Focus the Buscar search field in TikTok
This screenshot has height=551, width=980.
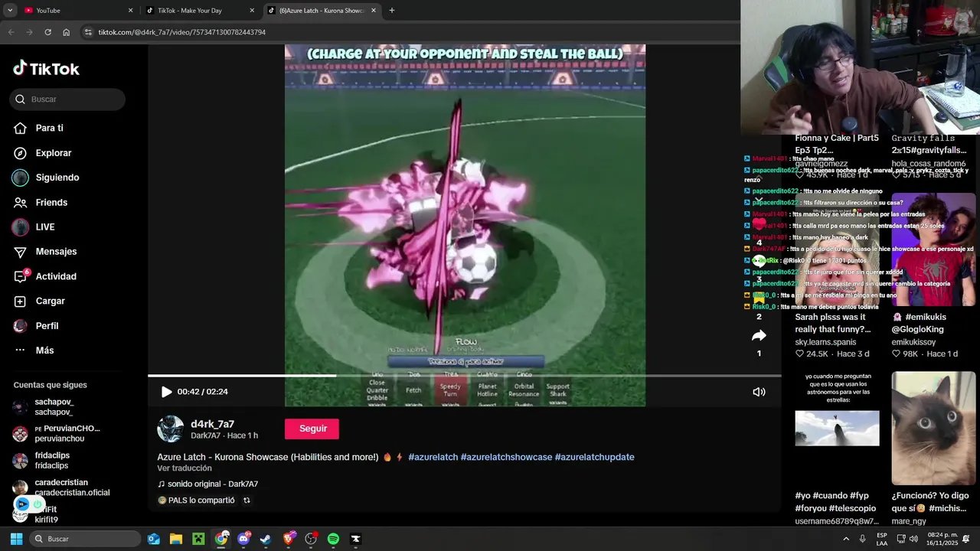(67, 99)
